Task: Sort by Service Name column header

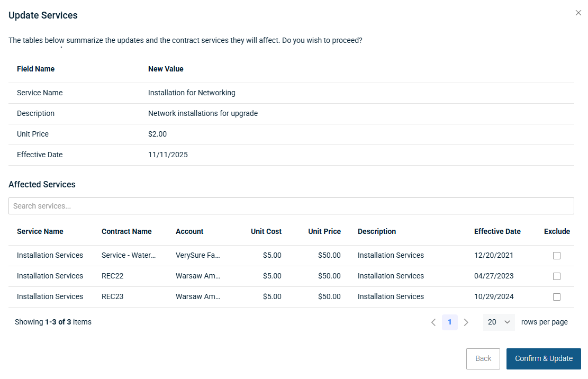Action: 40,231
